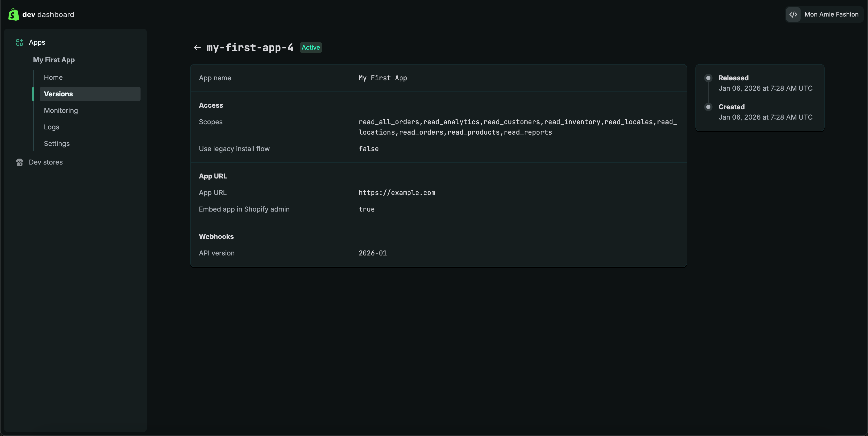Click the code brackets icon near Mon Amie Fashion
Image resolution: width=868 pixels, height=436 pixels.
click(x=793, y=14)
